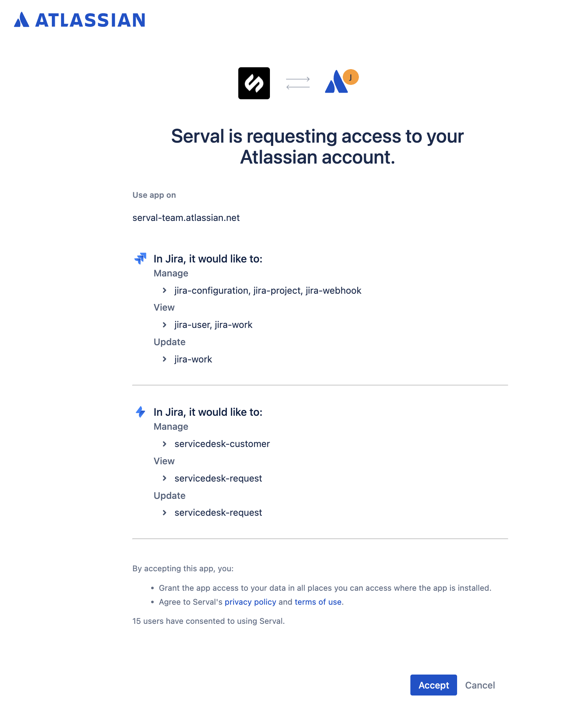Viewport: 588px width, 708px height.
Task: Click the Atlassian logo in the header
Action: (x=79, y=20)
